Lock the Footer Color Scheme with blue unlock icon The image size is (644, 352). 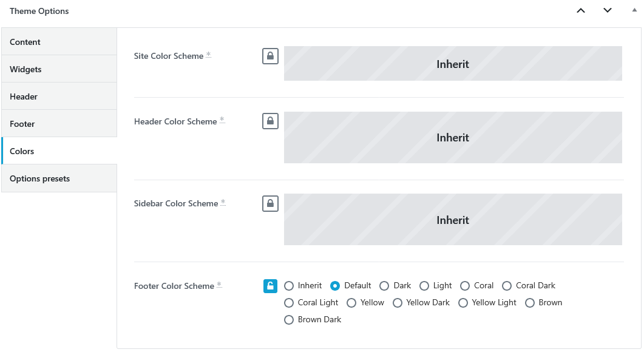(270, 286)
